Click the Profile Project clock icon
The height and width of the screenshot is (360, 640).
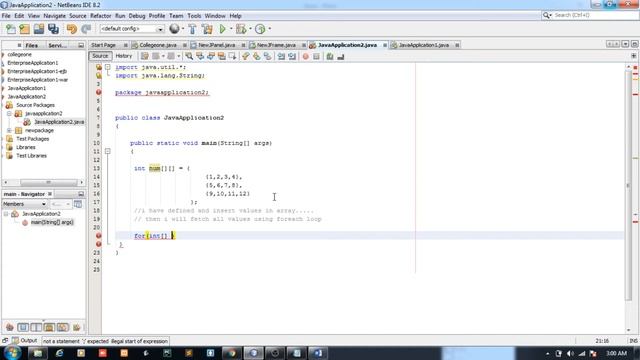point(260,29)
